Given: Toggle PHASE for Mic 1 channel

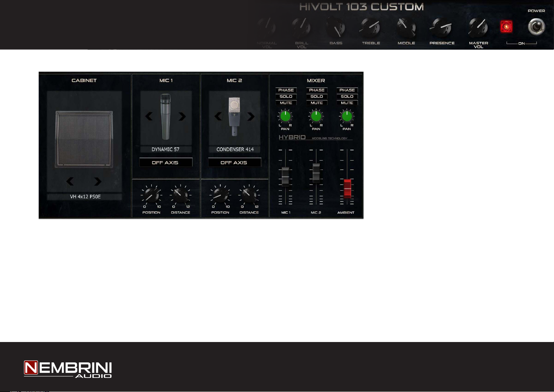Looking at the screenshot, I should point(286,90).
